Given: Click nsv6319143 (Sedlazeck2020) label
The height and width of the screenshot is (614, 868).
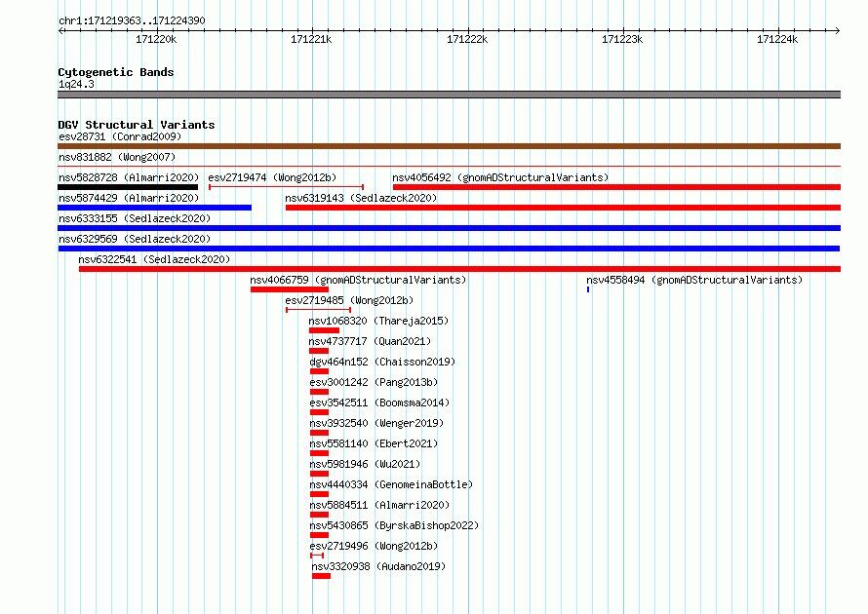Looking at the screenshot, I should tap(361, 198).
